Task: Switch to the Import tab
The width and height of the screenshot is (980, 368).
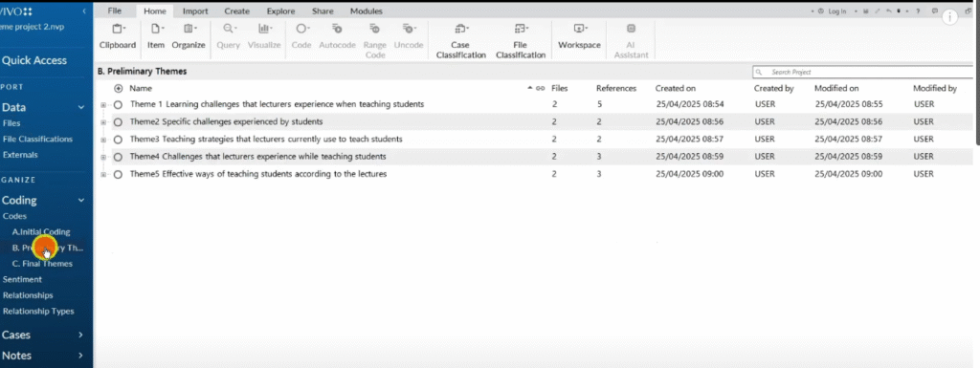Action: (195, 11)
